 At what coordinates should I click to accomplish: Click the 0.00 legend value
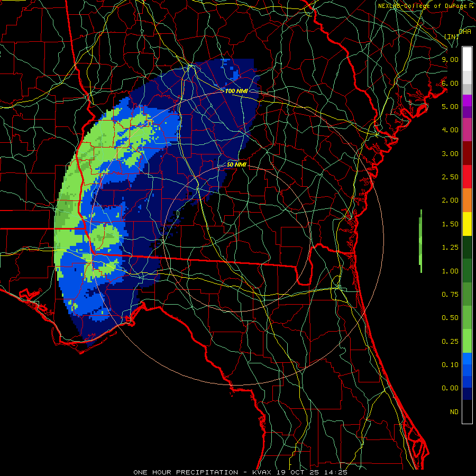pyautogui.click(x=450, y=388)
